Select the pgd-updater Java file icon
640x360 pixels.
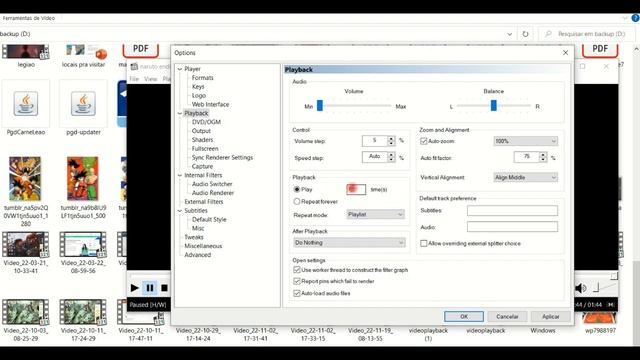[x=83, y=104]
